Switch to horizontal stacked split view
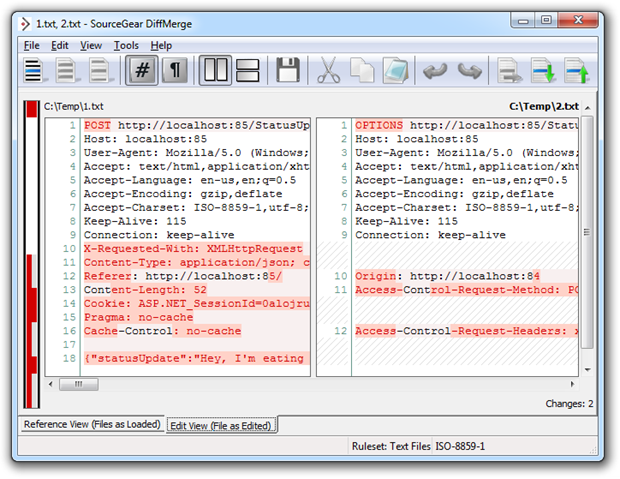Screen dimensions: 620x479 [248, 70]
